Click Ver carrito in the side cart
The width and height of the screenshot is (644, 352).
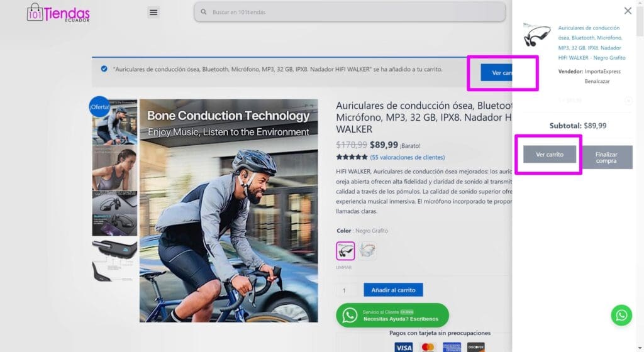(x=550, y=154)
